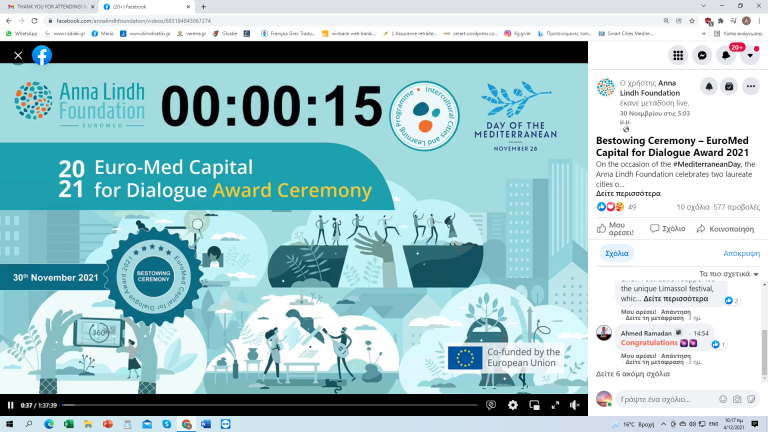
Task: Open the three-dot post options menu
Action: coord(752,87)
